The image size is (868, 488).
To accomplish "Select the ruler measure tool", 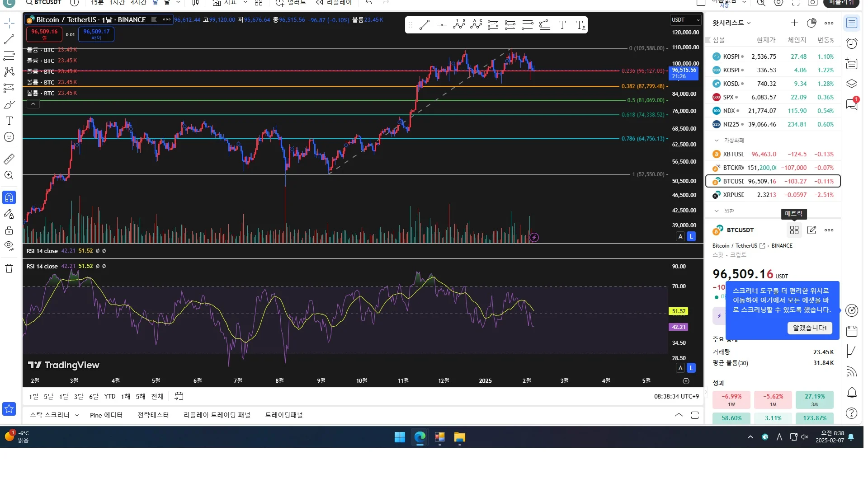I will [9, 159].
